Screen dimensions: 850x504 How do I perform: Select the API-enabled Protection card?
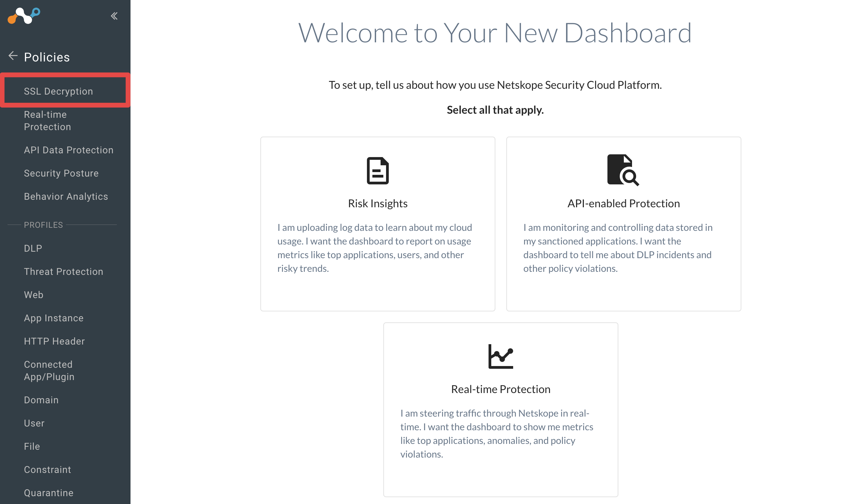(623, 224)
